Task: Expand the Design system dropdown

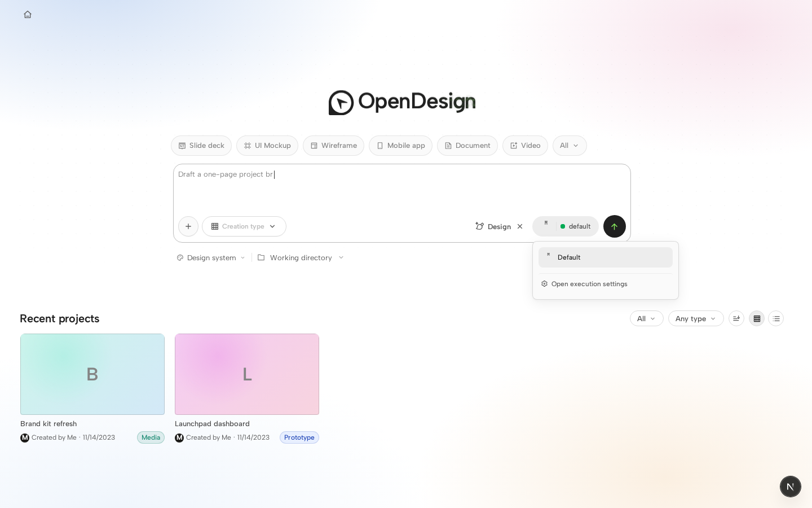Action: click(x=211, y=257)
